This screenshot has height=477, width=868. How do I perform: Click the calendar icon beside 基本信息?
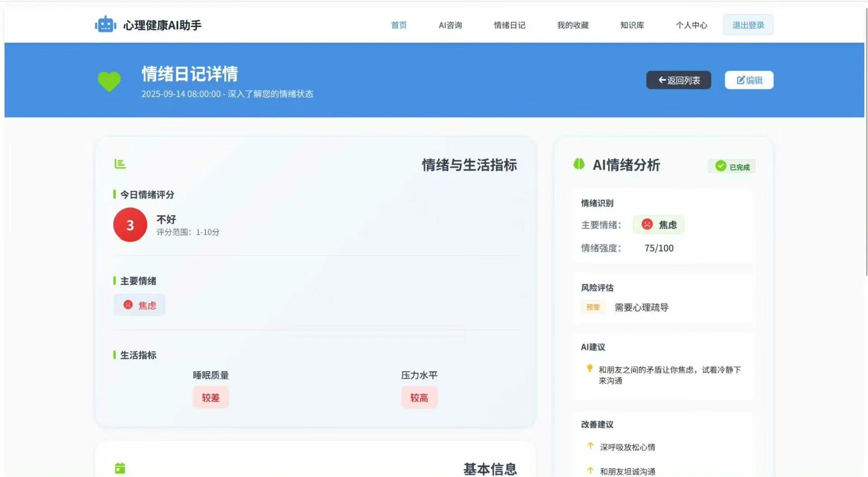(x=120, y=468)
